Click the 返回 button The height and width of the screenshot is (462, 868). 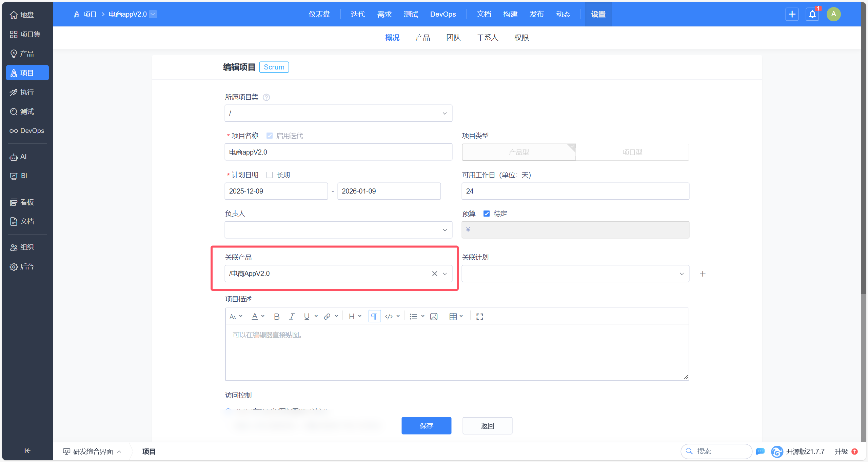tap(487, 426)
